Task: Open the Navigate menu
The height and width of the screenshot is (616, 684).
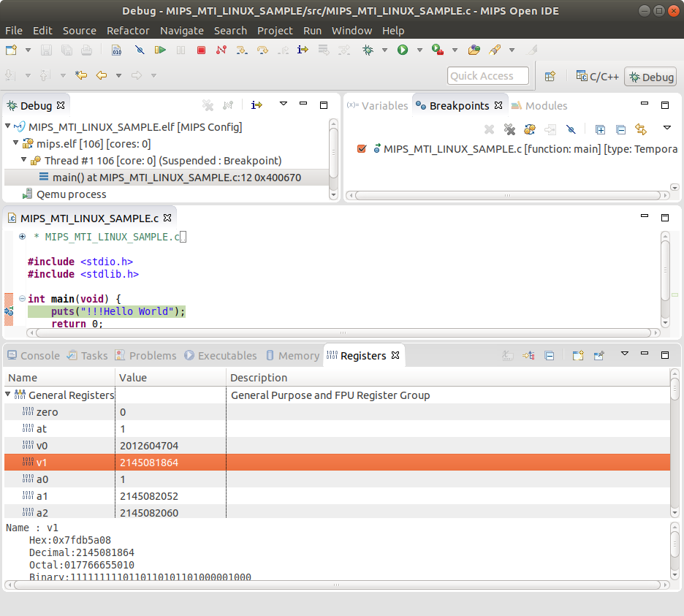Action: [181, 31]
